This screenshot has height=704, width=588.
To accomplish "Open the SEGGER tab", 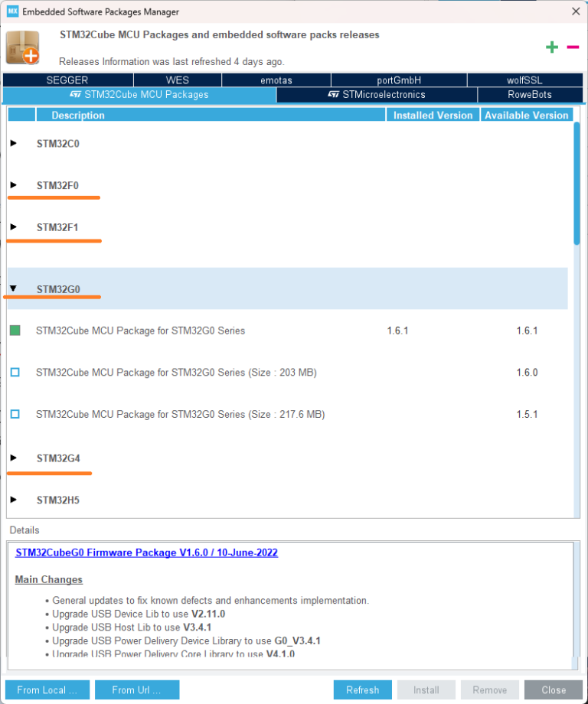I will coord(67,80).
